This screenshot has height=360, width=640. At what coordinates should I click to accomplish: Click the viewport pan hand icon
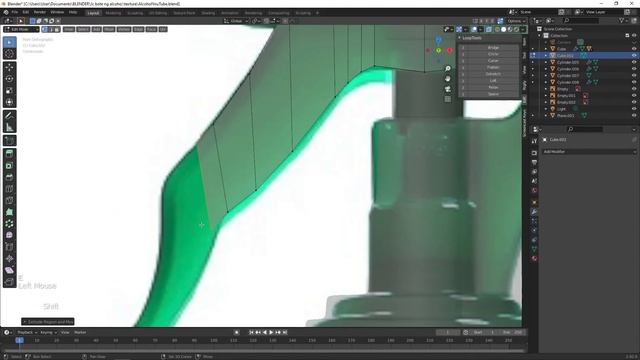pyautogui.click(x=448, y=79)
